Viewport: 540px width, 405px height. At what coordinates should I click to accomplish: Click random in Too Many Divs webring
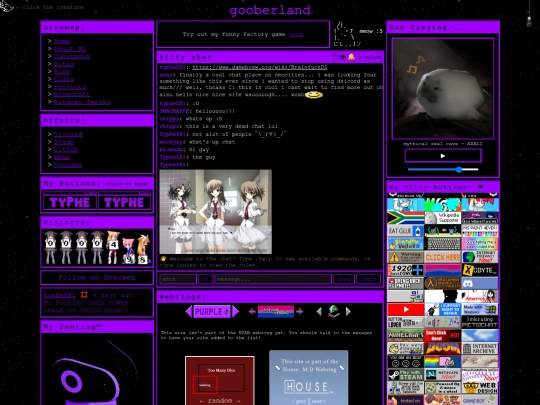point(220,401)
